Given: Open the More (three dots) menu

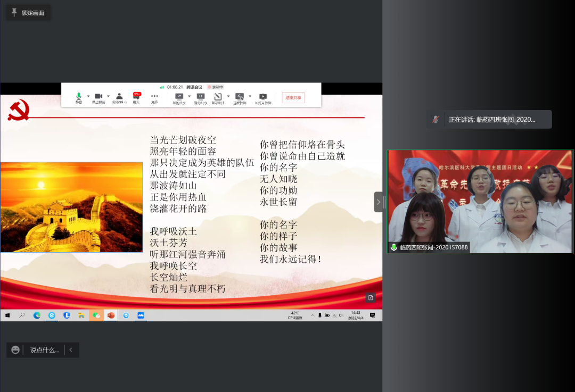Looking at the screenshot, I should [x=154, y=97].
